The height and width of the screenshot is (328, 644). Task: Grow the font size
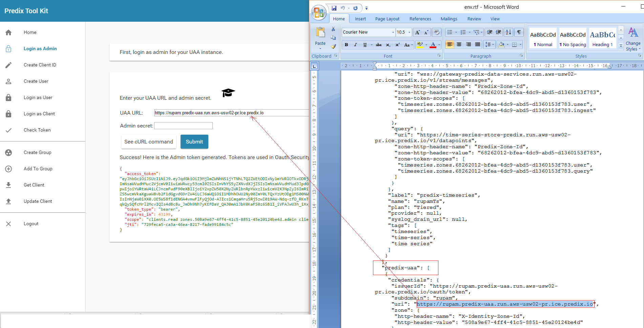pos(418,32)
